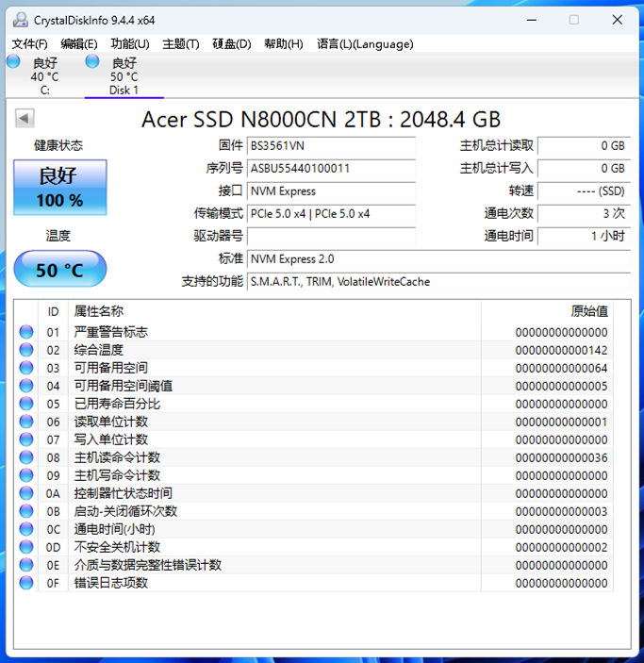The width and height of the screenshot is (644, 663).
Task: Click the 转速 value ---- (SSD)
Action: pos(584,191)
